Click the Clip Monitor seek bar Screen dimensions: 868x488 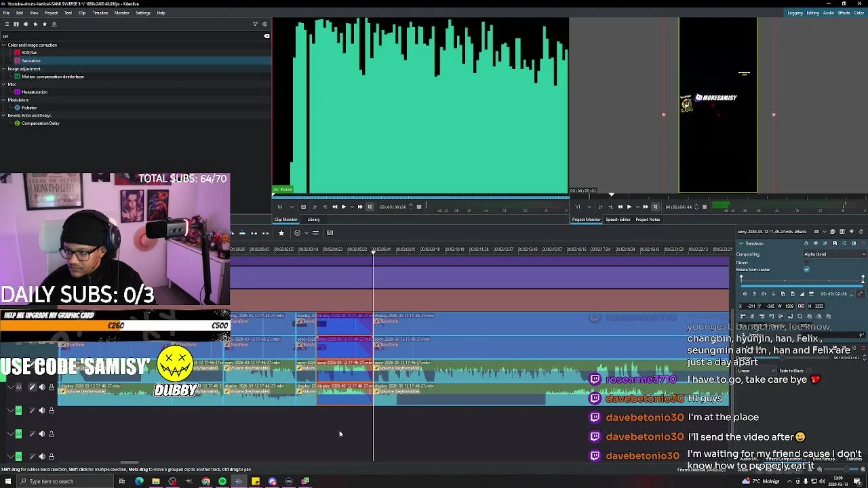[420, 198]
